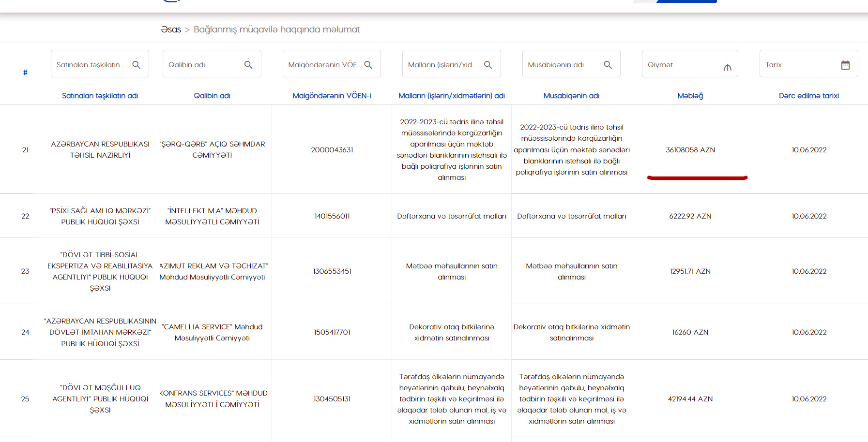Image resolution: width=868 pixels, height=442 pixels.
Task: Click the Satınalan təşkilatın adı column header
Action: tap(100, 96)
